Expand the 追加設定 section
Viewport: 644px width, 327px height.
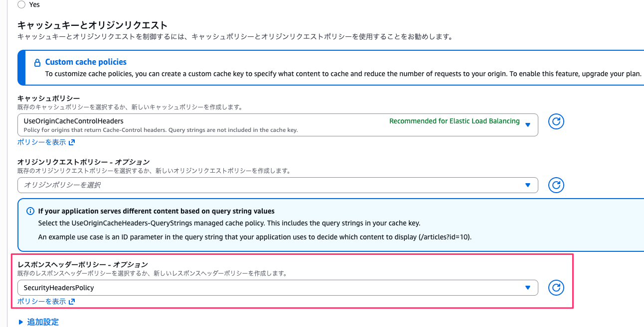pyautogui.click(x=43, y=322)
